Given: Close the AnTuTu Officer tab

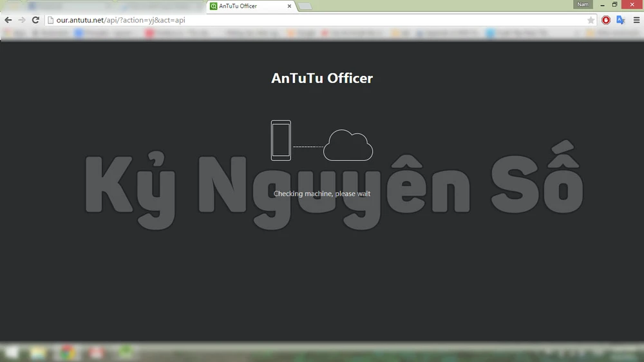Looking at the screenshot, I should (290, 6).
